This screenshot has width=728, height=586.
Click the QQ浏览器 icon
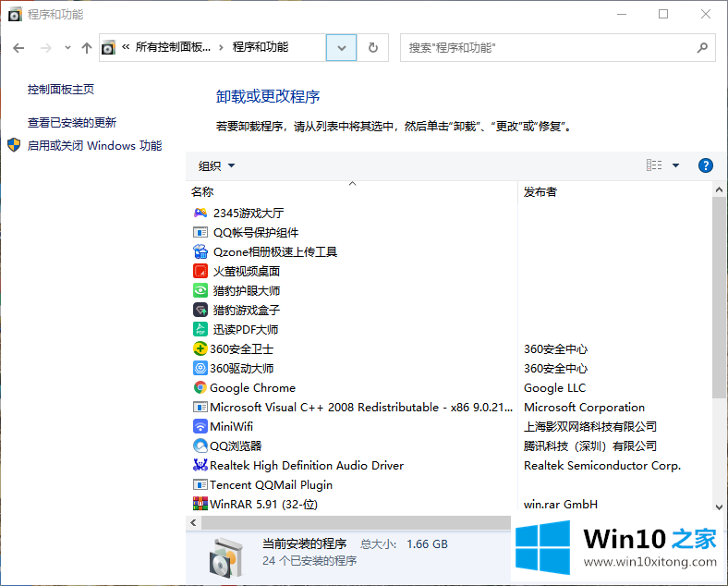(x=200, y=446)
